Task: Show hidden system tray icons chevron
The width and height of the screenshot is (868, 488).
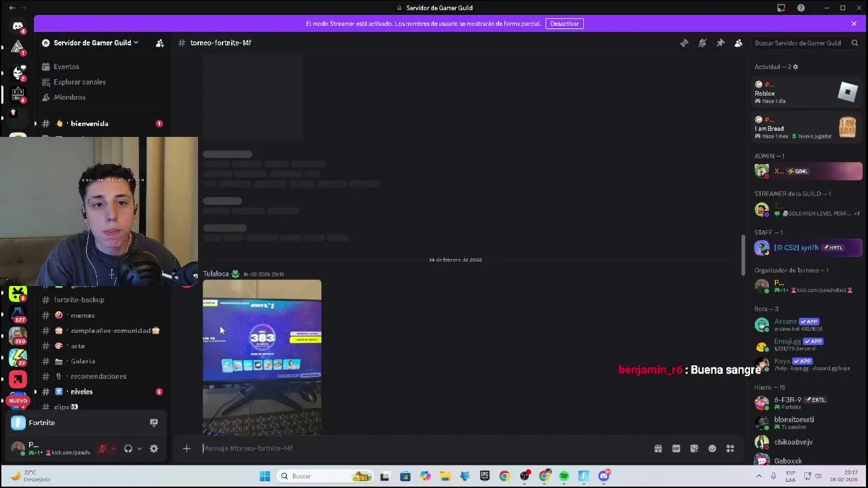Action: (x=760, y=476)
